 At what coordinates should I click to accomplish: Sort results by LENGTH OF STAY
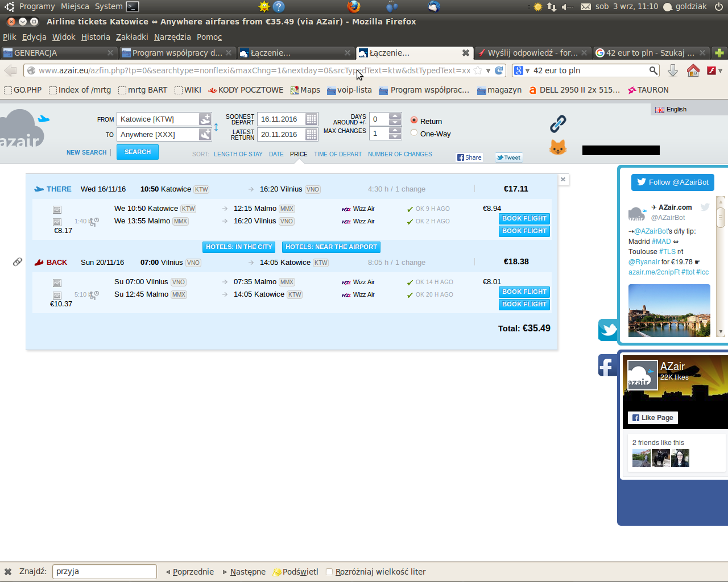tap(238, 154)
